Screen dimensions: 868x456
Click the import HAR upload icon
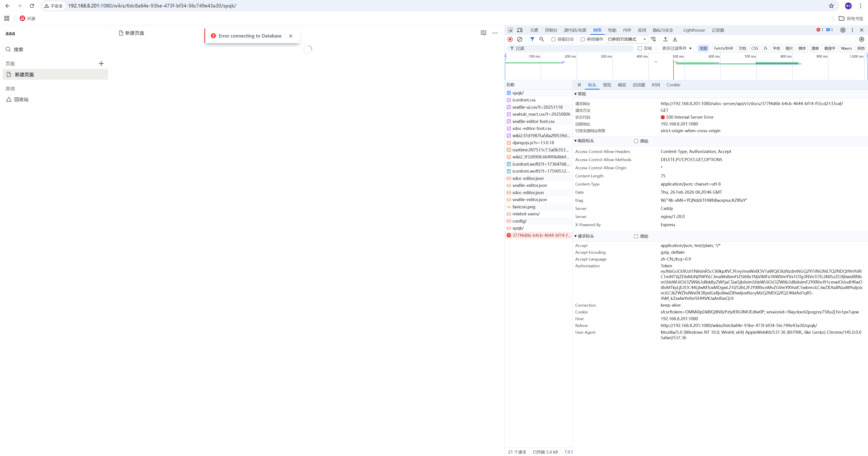pos(665,39)
